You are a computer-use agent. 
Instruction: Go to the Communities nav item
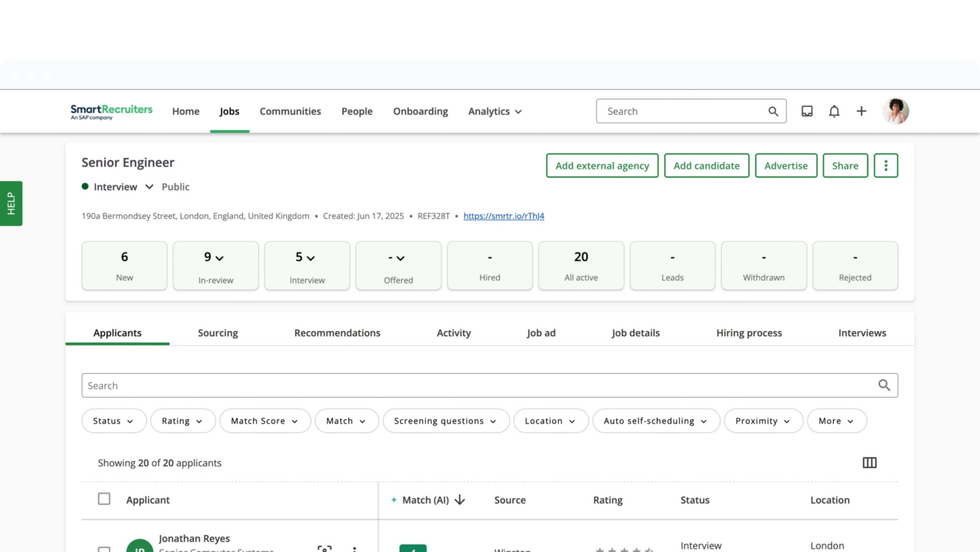point(290,111)
